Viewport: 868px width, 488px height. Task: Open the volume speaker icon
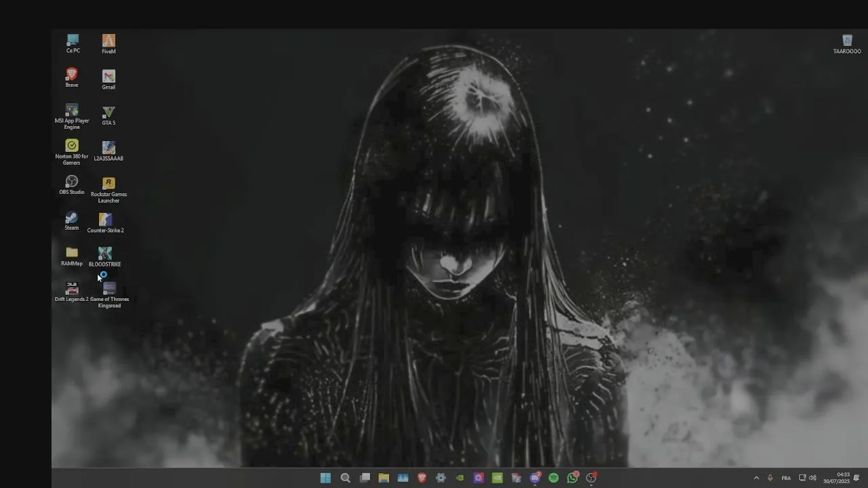812,478
